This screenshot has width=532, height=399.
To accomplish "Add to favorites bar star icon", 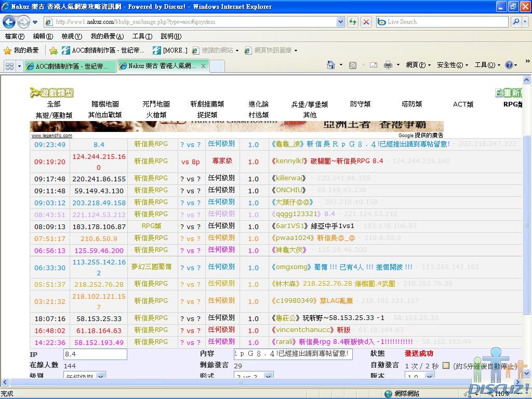I will tap(54, 50).
